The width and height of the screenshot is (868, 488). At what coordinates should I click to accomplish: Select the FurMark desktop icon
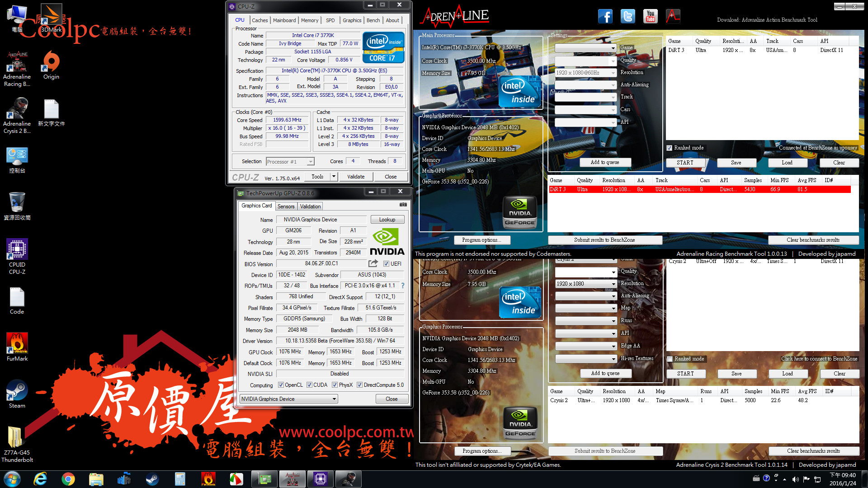[17, 347]
